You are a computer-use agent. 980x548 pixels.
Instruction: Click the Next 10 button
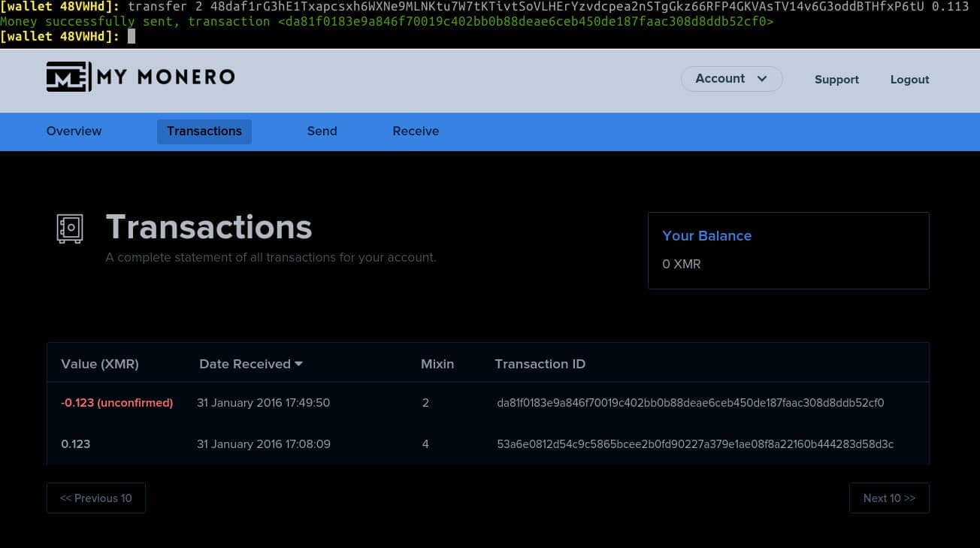pos(889,498)
